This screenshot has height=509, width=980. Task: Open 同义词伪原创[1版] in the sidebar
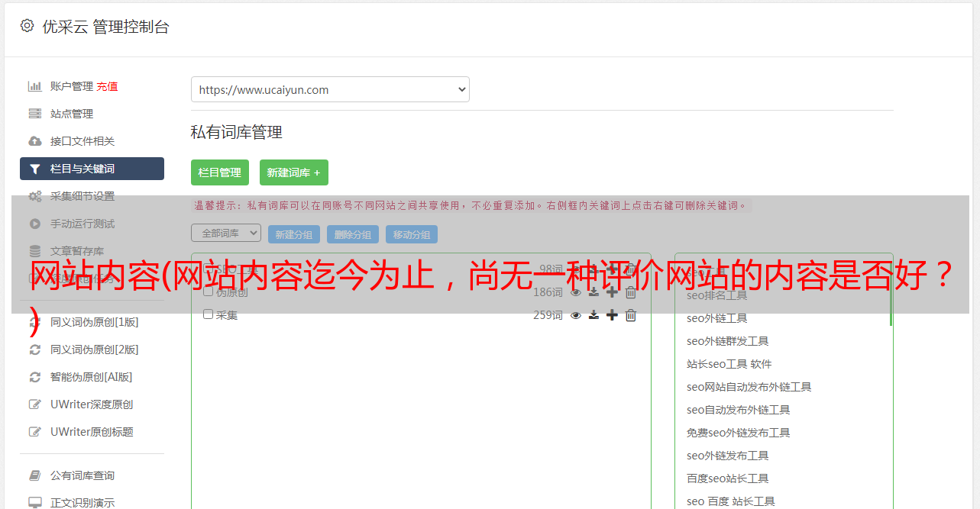[95, 322]
